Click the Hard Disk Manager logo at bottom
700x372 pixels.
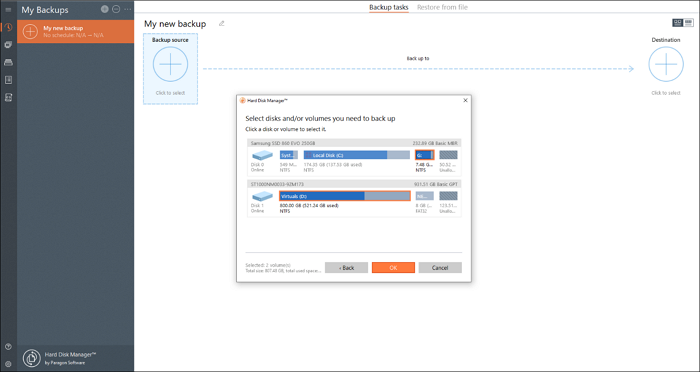pyautogui.click(x=32, y=358)
